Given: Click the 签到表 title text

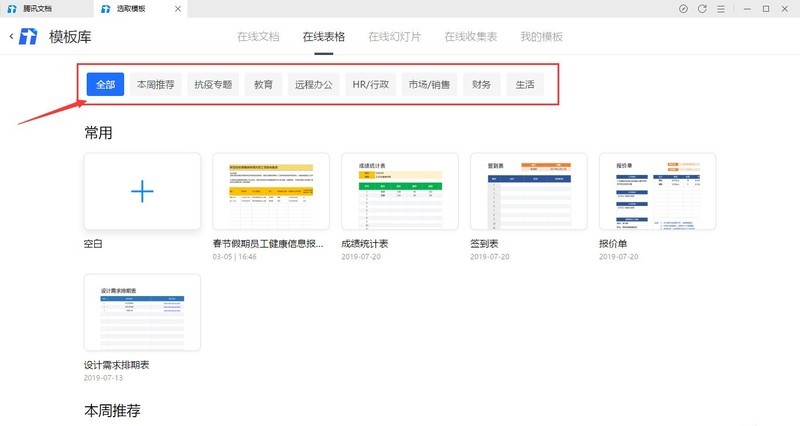Looking at the screenshot, I should [484, 244].
